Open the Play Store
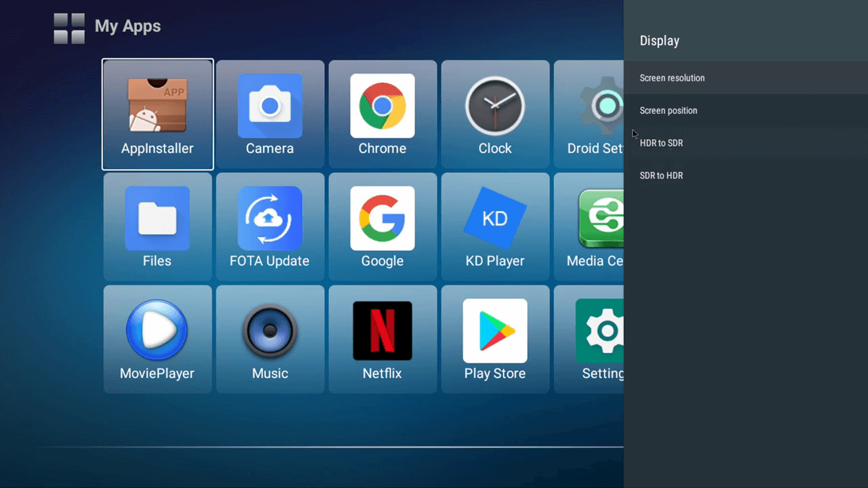Screen dimensions: 868x488 pos(495,339)
